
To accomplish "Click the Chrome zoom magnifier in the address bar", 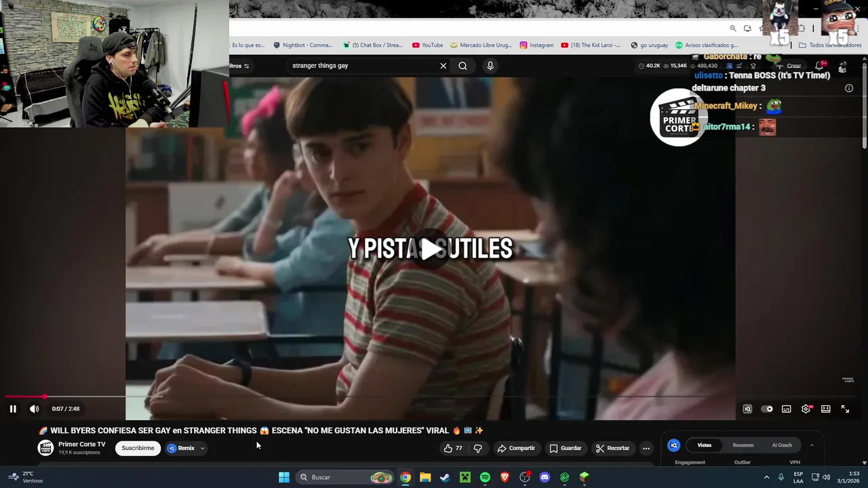I will tap(733, 28).
